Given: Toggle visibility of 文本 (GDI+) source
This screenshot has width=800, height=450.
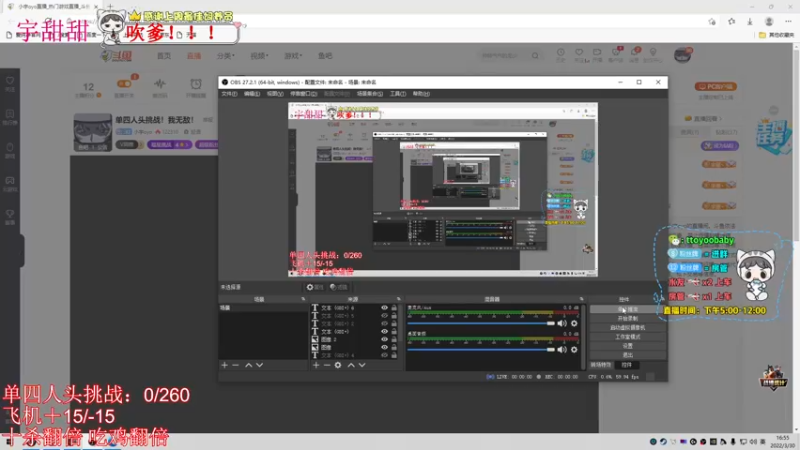Looking at the screenshot, I should 384,332.
